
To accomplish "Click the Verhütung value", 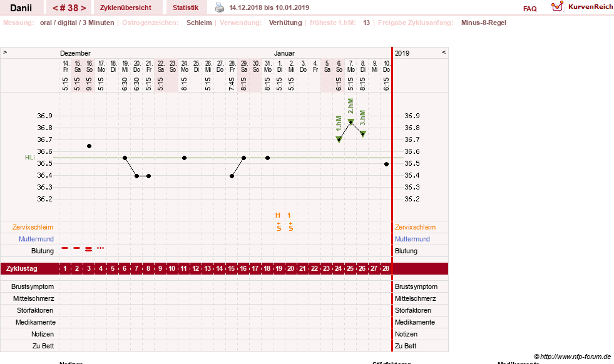I will (x=285, y=23).
